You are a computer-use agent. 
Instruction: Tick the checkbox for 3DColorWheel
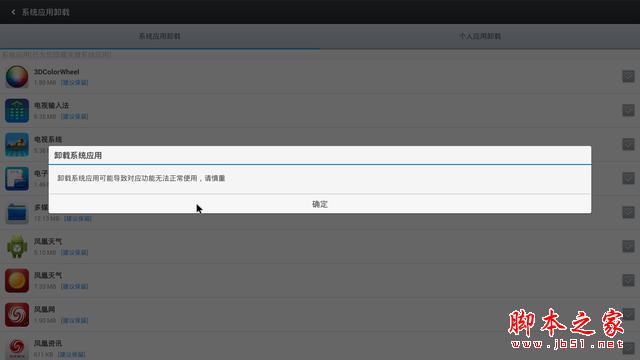(x=628, y=76)
